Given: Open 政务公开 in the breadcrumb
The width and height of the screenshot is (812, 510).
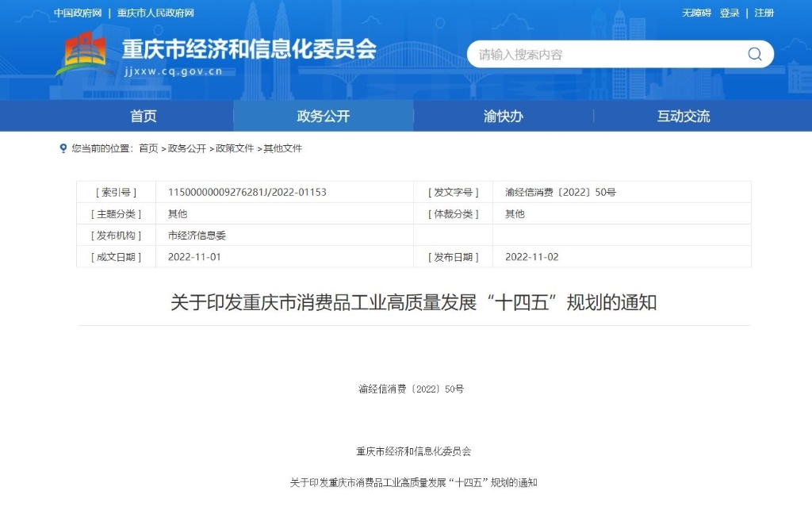Looking at the screenshot, I should tap(187, 148).
